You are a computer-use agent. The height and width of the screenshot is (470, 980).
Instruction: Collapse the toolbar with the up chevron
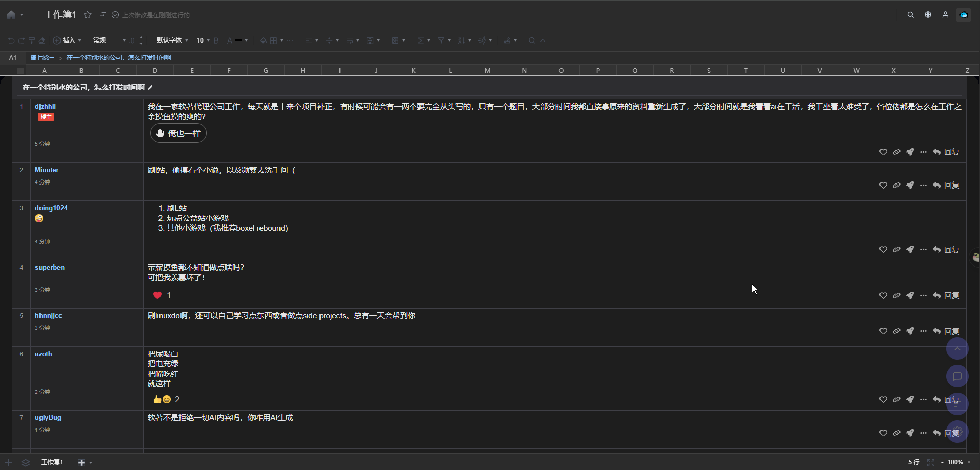click(543, 40)
